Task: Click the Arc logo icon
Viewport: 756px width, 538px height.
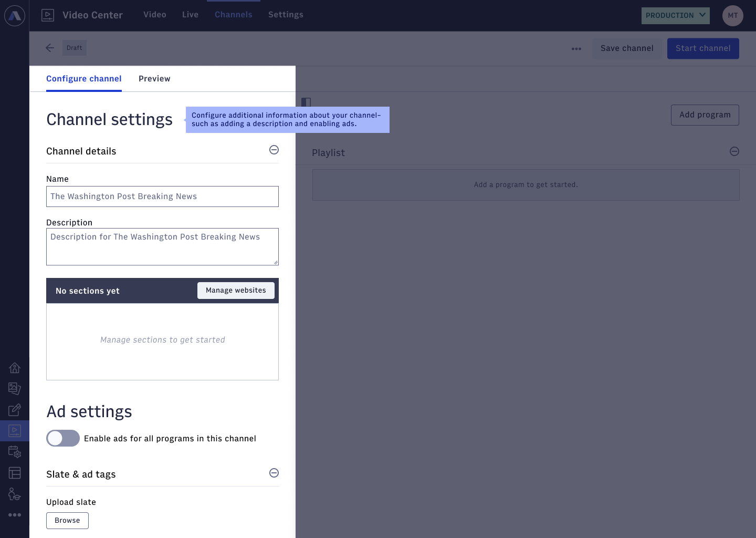Action: (x=15, y=16)
